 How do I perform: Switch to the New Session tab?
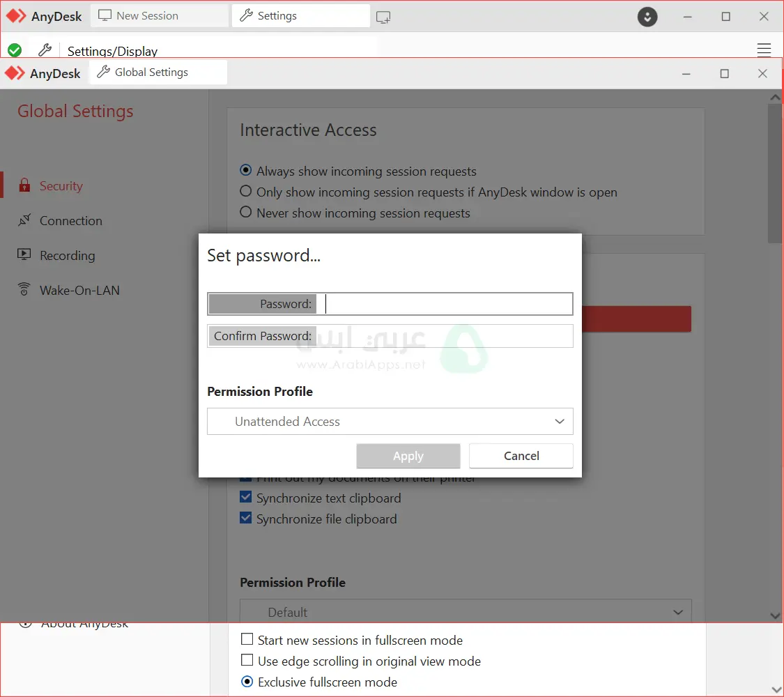(x=160, y=16)
